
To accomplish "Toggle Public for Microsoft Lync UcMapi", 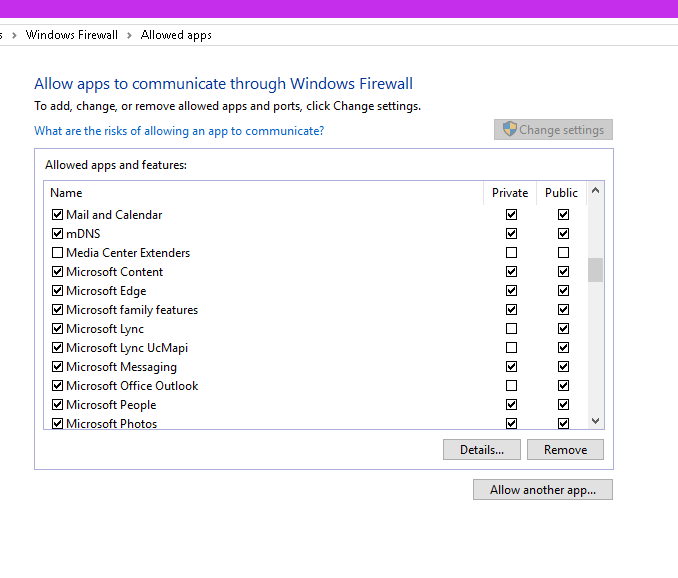I will click(x=563, y=348).
